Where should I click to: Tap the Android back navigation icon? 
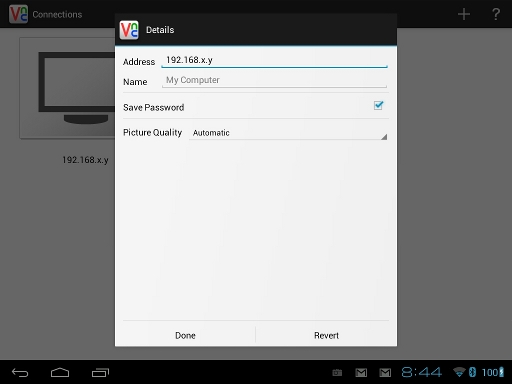(20, 372)
